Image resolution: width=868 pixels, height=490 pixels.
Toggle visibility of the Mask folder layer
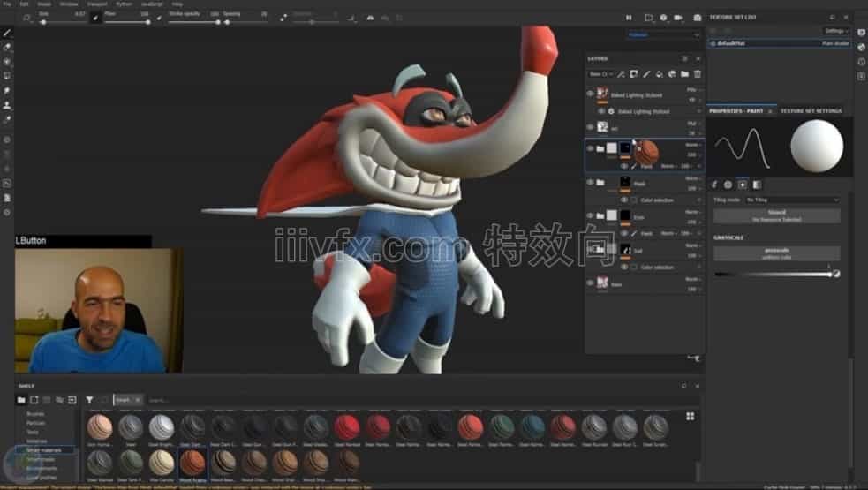[590, 182]
